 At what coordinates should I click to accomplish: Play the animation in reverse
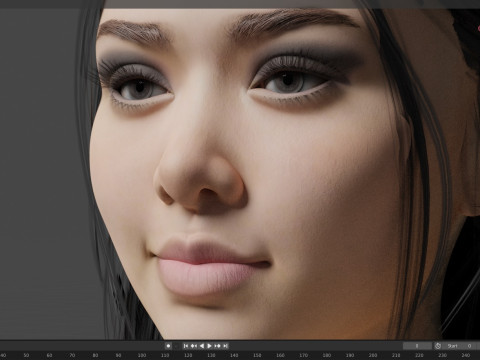[201, 346]
